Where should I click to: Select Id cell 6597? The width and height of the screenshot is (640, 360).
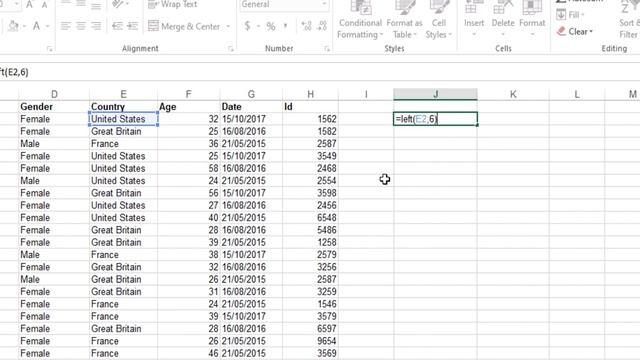tap(310, 329)
